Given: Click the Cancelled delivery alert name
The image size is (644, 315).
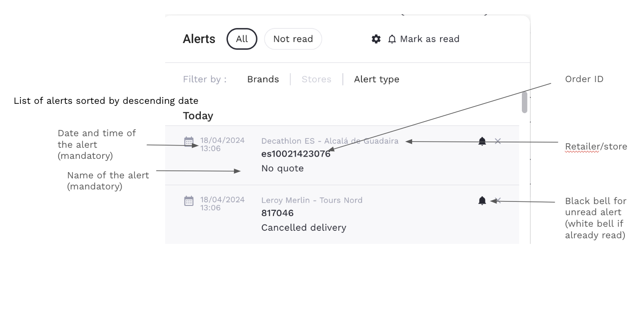Looking at the screenshot, I should click(304, 228).
